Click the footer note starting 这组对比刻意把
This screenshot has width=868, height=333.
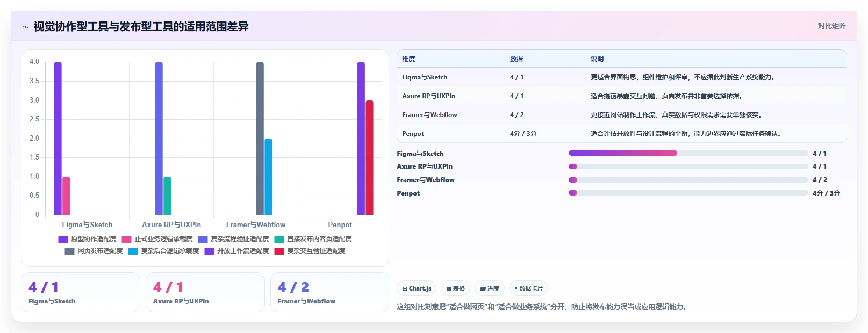543,307
